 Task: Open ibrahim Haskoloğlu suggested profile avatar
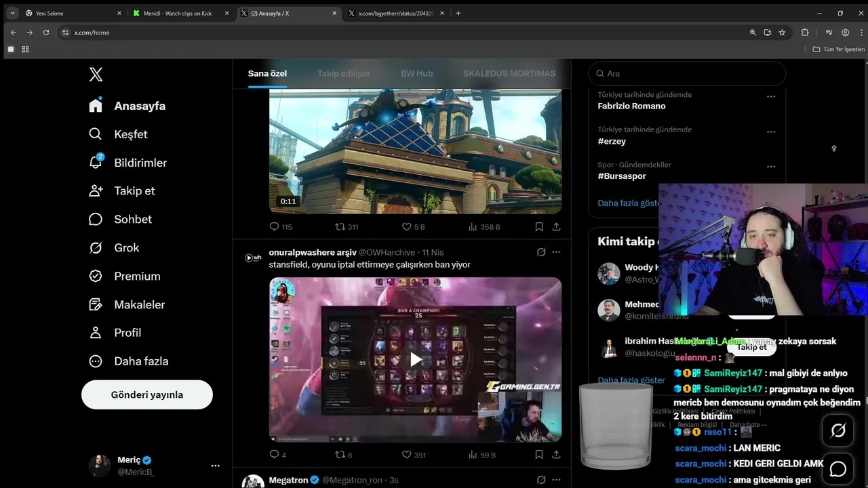tap(608, 347)
